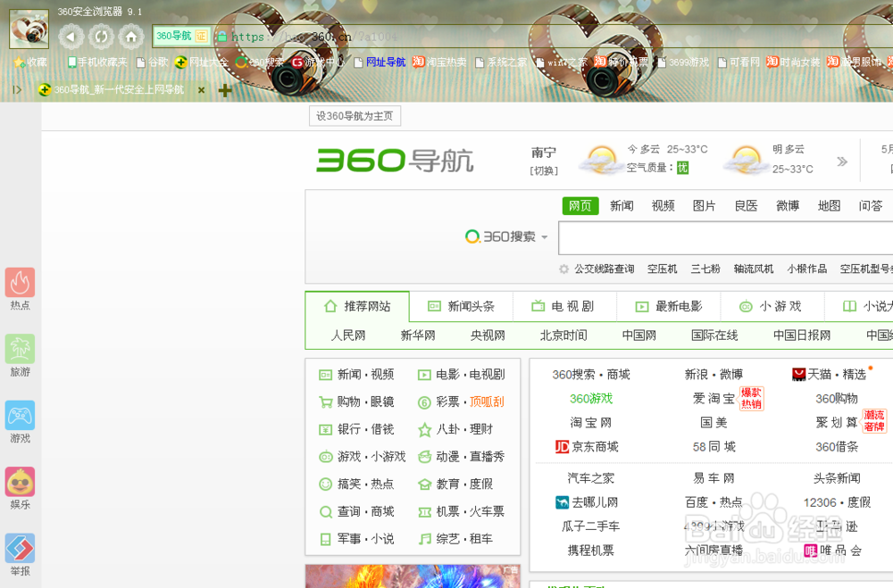
Task: Select the 网页 search tab
Action: [x=580, y=205]
